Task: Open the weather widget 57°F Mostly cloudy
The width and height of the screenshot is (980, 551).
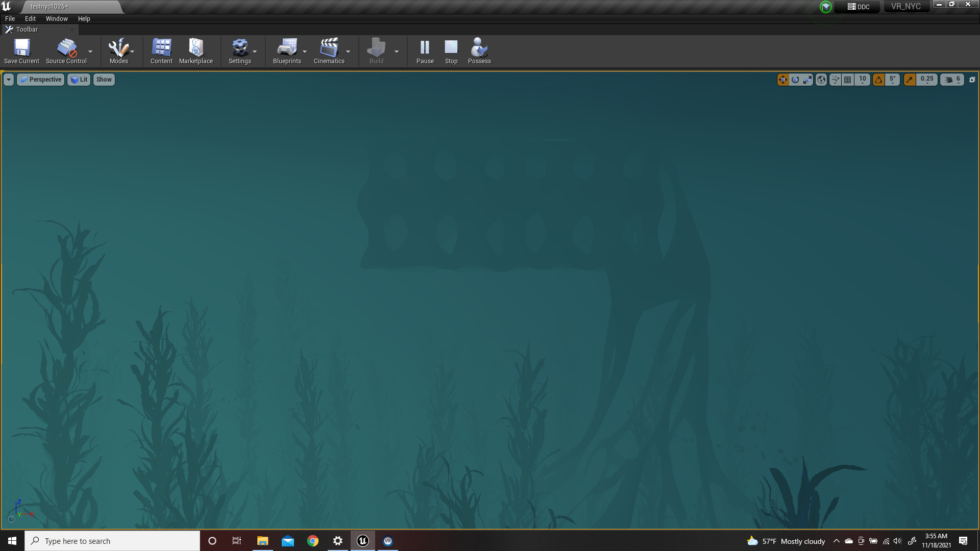Action: tap(786, 541)
